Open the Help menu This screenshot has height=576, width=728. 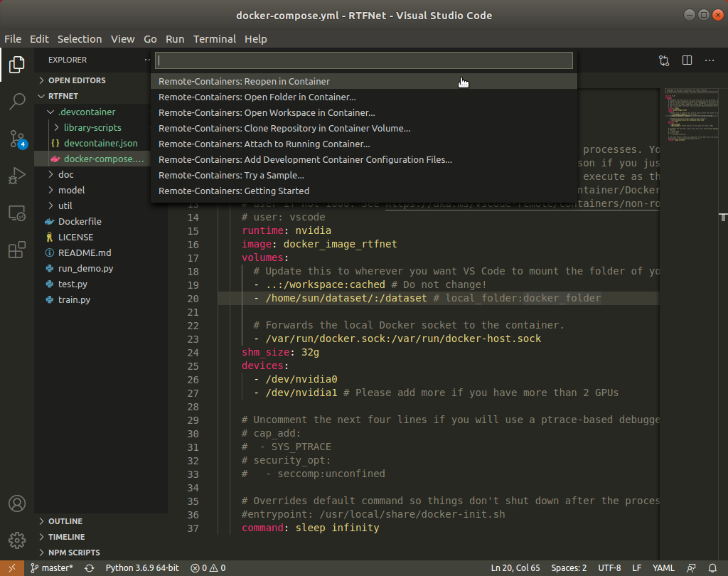coord(255,39)
